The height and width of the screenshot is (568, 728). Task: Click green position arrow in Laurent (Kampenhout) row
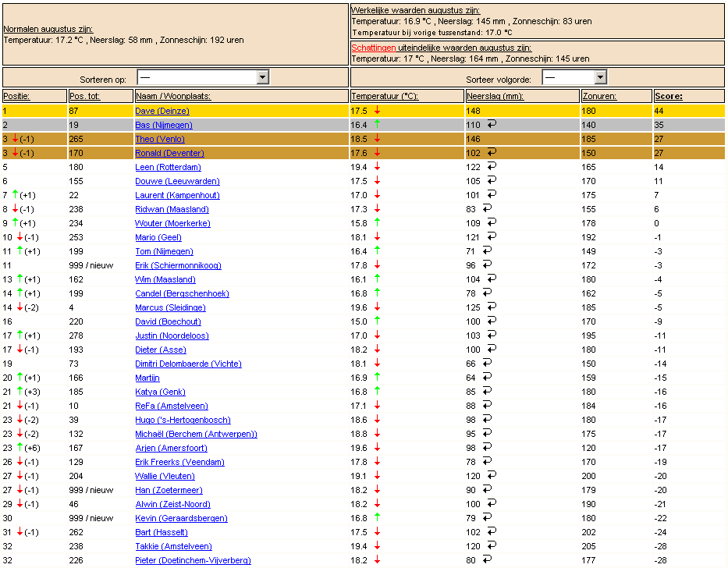tap(16, 194)
